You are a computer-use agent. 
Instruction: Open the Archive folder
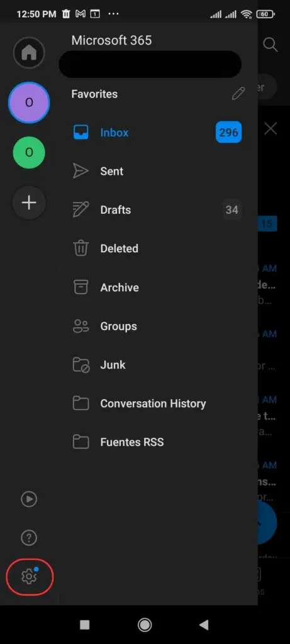(157, 287)
